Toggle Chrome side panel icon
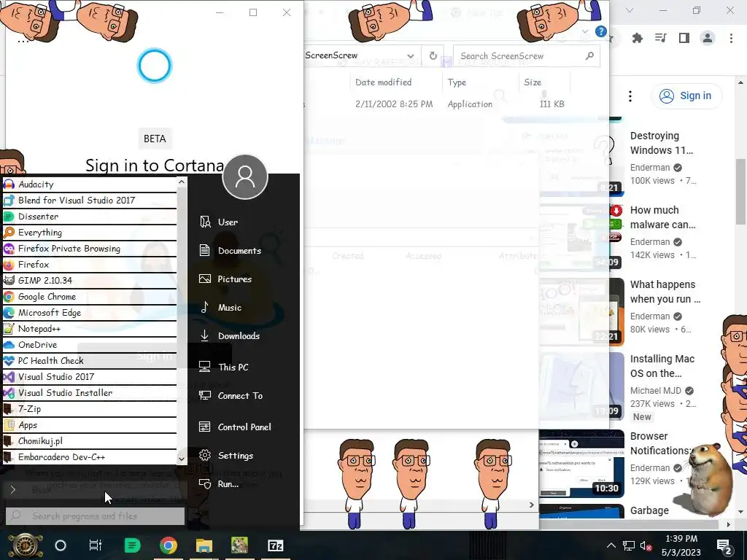Image resolution: width=747 pixels, height=560 pixels. tap(684, 38)
